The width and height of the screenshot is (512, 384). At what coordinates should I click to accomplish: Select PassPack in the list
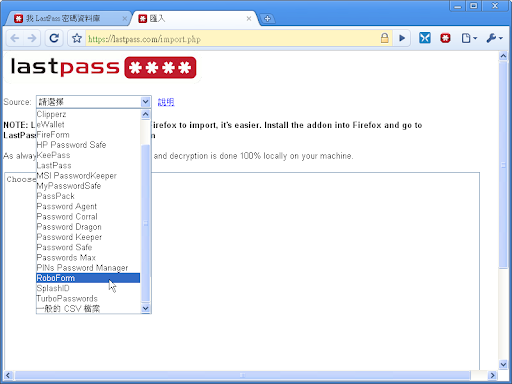pyautogui.click(x=88, y=196)
